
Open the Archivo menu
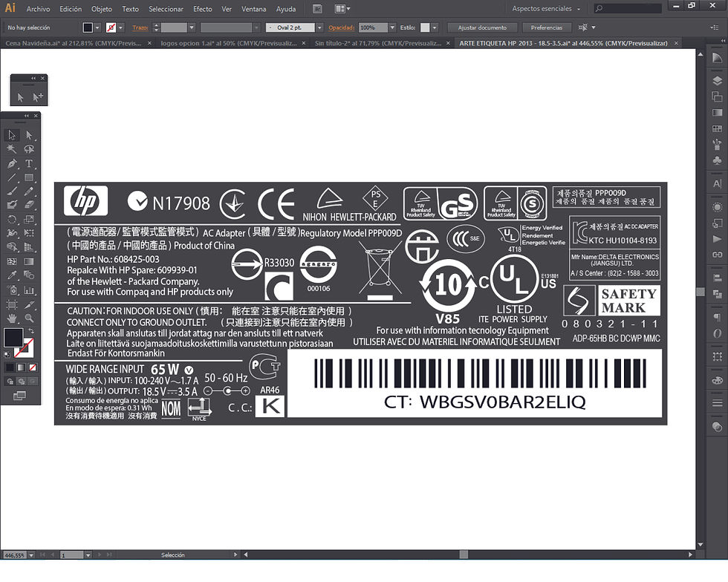tap(38, 9)
